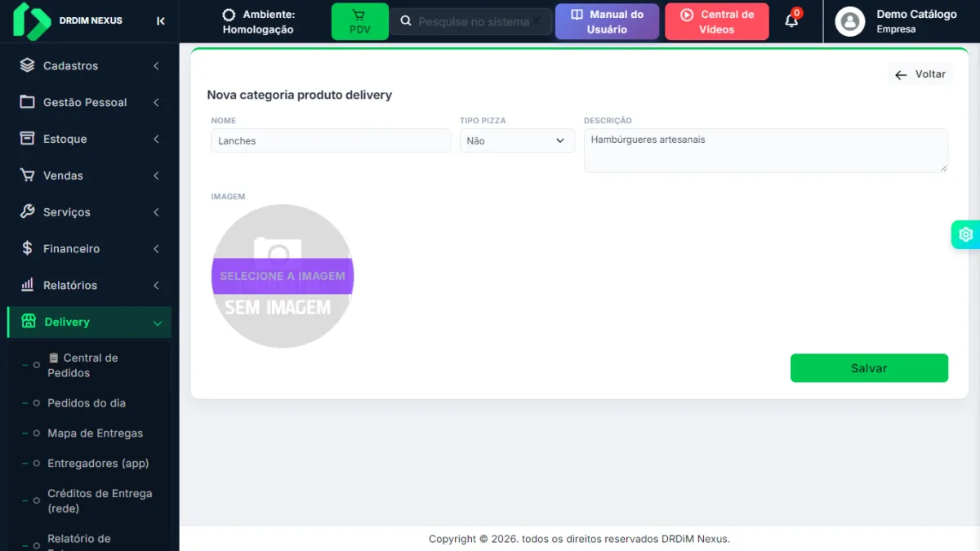This screenshot has height=551, width=980.
Task: Open the floating settings gear
Action: click(x=966, y=234)
